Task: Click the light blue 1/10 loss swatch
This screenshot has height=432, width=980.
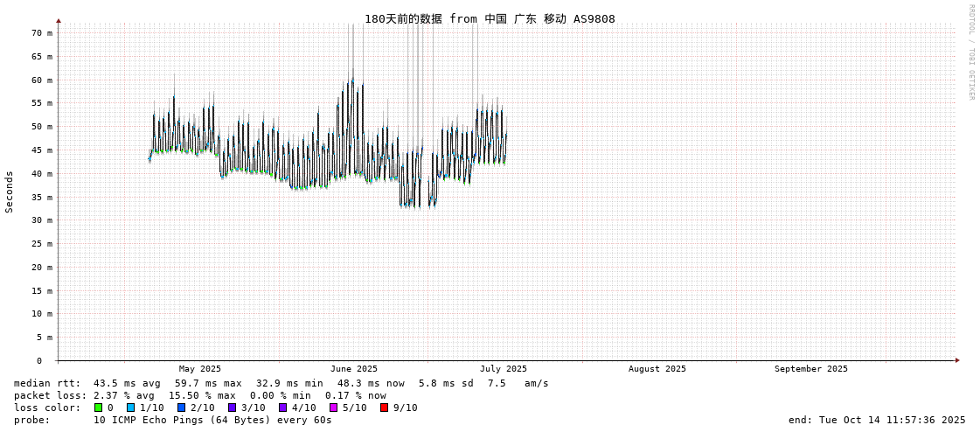Action: point(130,408)
